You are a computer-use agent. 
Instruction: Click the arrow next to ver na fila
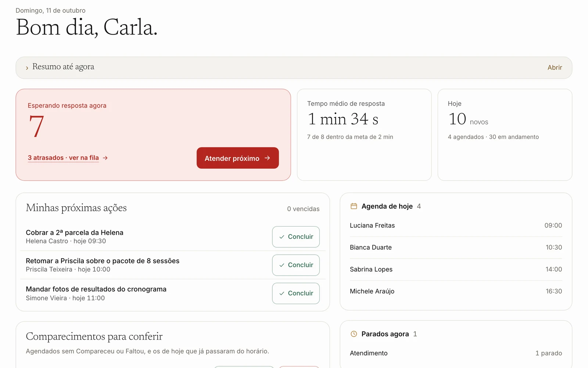coord(105,158)
